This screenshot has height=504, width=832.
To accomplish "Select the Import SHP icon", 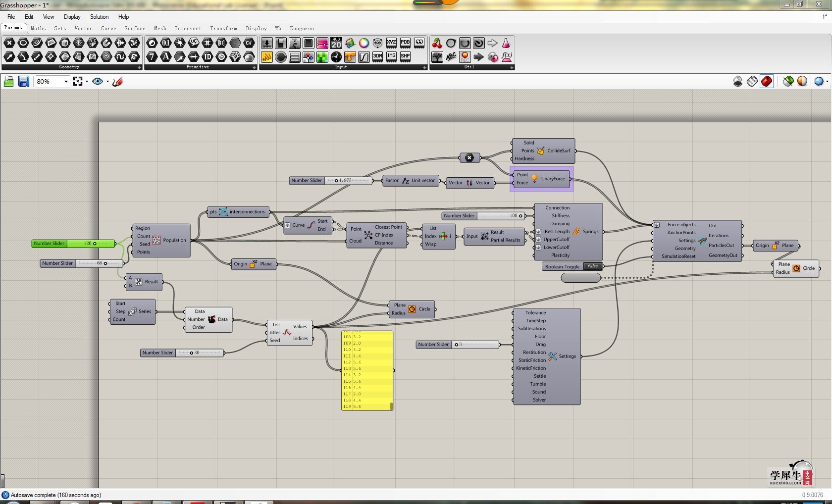I will [405, 57].
